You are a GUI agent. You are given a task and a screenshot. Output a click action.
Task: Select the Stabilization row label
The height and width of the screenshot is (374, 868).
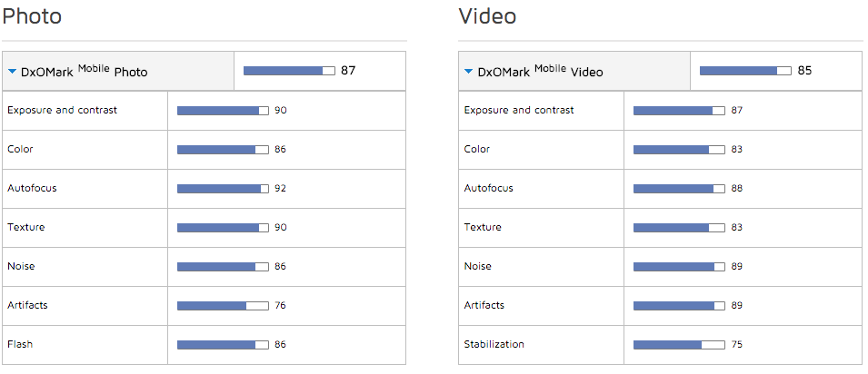(494, 345)
